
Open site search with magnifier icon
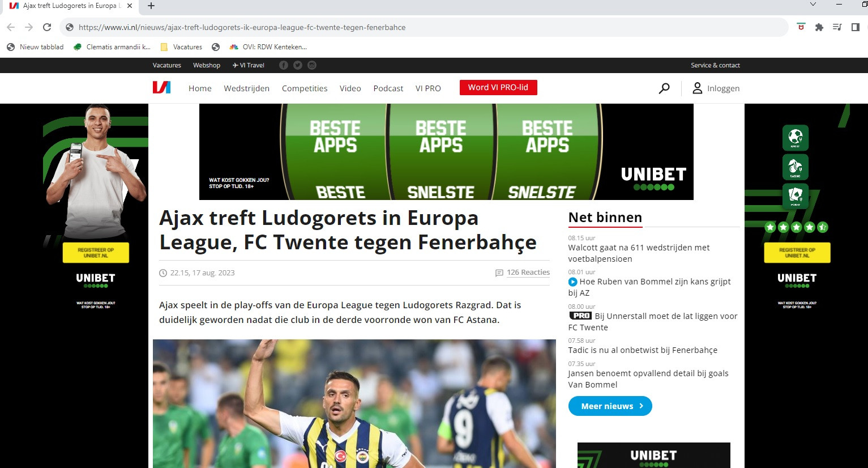(x=664, y=88)
